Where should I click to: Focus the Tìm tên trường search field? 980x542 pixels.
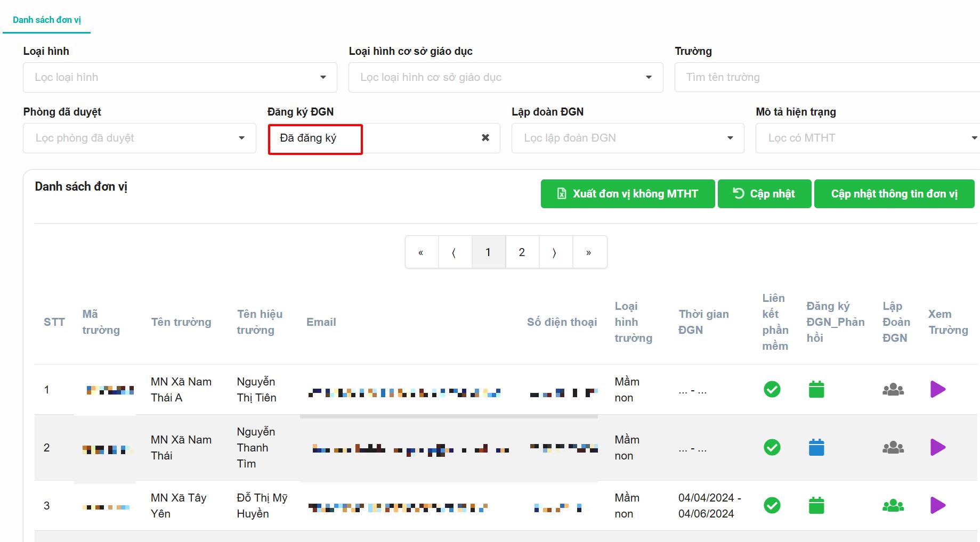coord(826,78)
